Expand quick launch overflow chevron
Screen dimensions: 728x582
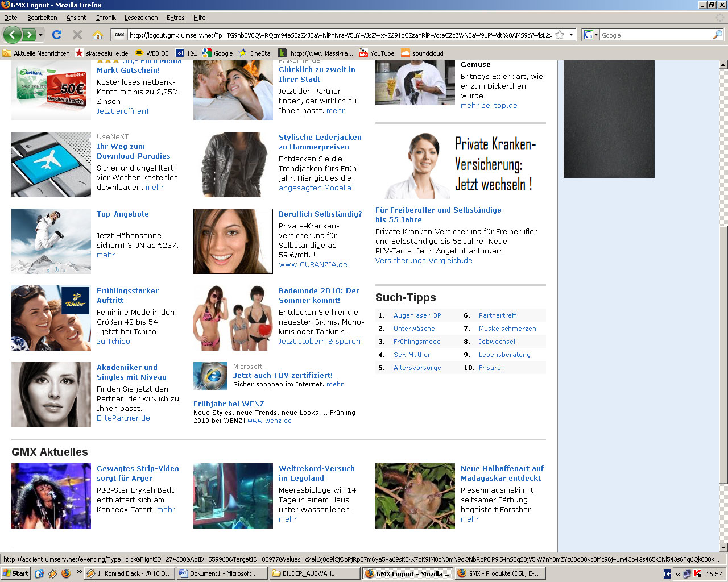79,572
